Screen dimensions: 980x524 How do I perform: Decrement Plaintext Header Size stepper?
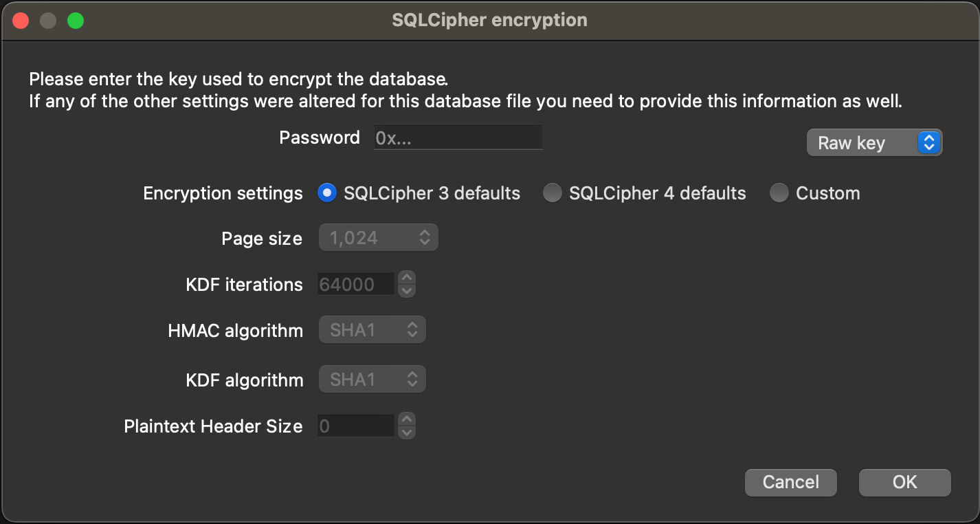pos(407,433)
